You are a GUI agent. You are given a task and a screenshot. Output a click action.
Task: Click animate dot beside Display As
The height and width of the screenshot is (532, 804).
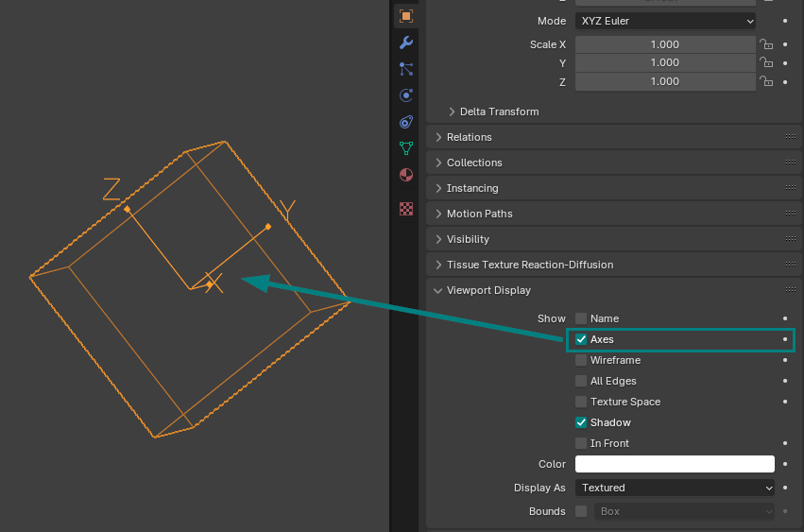click(x=785, y=488)
